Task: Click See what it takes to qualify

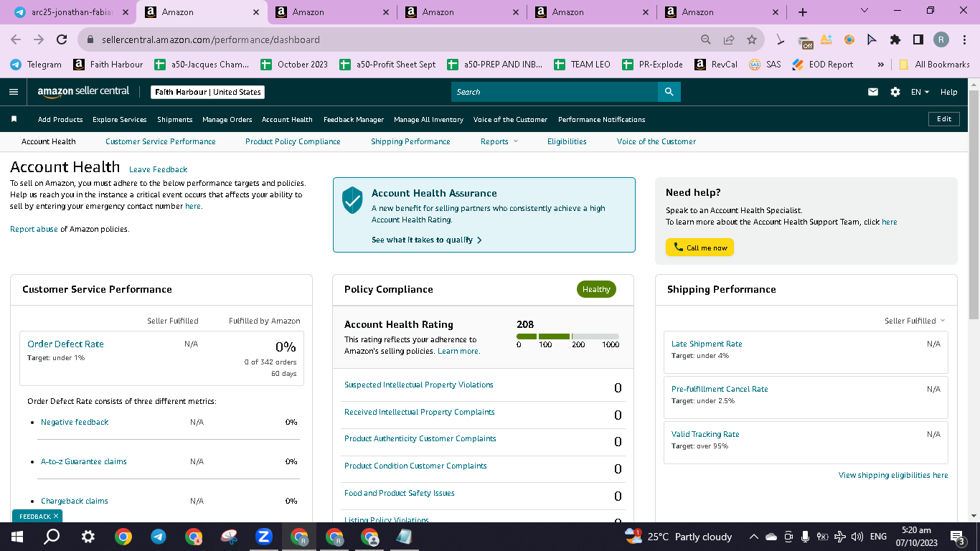Action: 427,240
